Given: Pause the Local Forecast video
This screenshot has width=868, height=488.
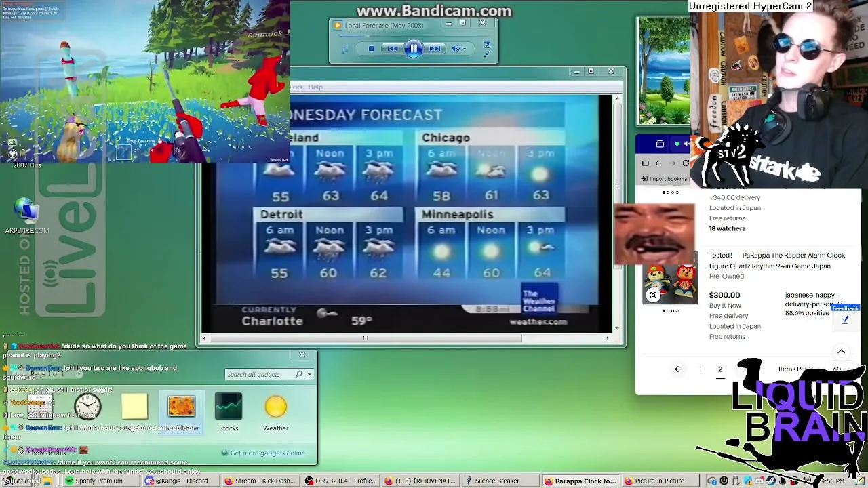Looking at the screenshot, I should [414, 49].
